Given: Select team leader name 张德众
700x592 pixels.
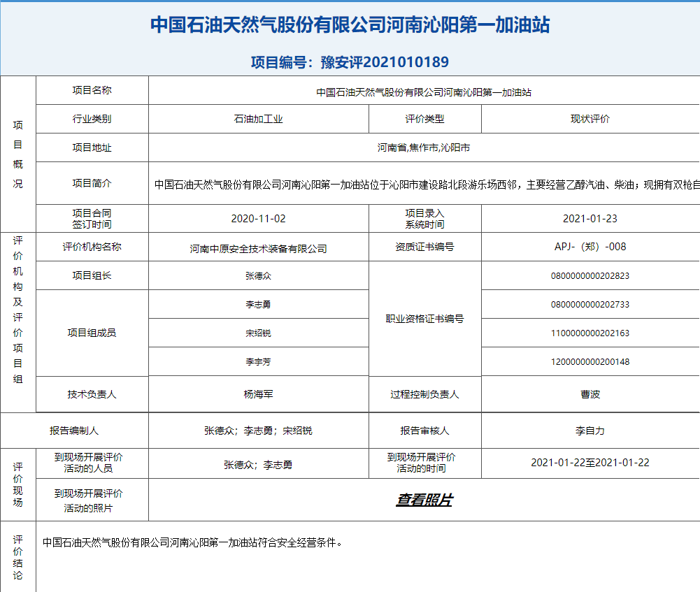Looking at the screenshot, I should point(259,275).
